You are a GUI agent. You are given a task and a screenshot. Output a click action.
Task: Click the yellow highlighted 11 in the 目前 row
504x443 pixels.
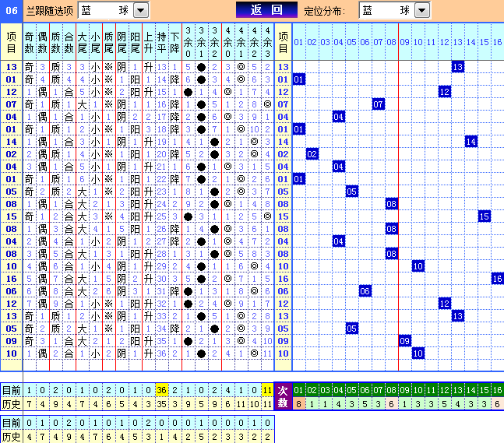point(267,390)
